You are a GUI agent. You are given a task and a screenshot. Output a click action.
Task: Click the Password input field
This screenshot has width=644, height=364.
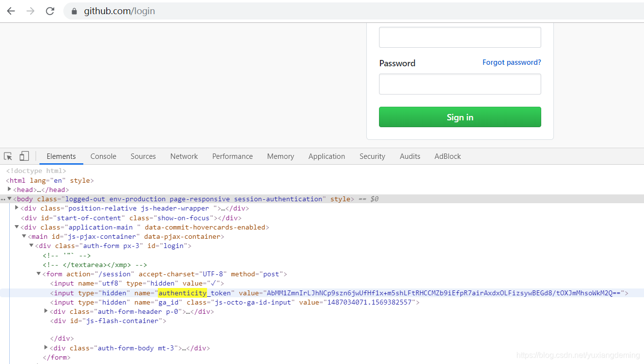coord(460,84)
